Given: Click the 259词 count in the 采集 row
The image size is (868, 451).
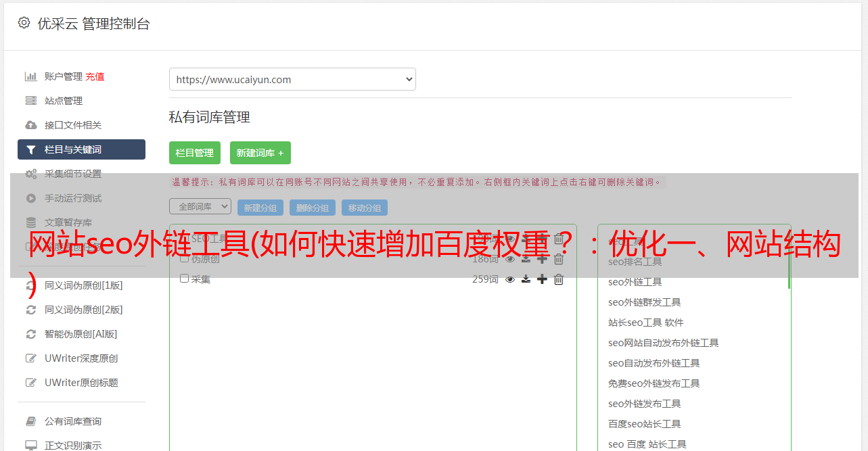Looking at the screenshot, I should click(x=485, y=279).
